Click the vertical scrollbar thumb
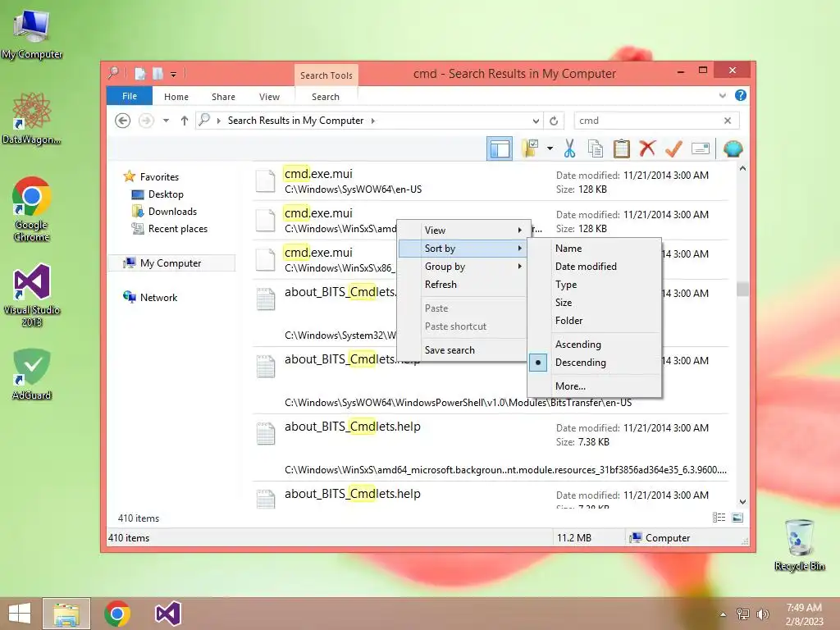Screen dimensions: 840x630 point(742,289)
